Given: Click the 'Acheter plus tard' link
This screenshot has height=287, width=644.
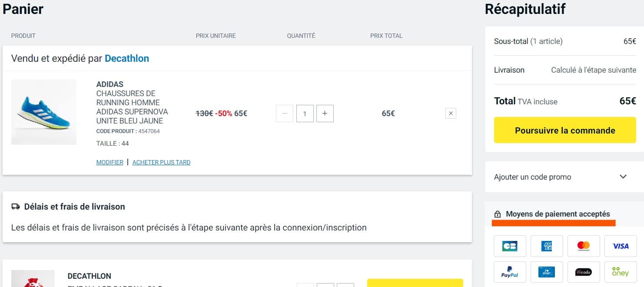Looking at the screenshot, I should tap(161, 162).
